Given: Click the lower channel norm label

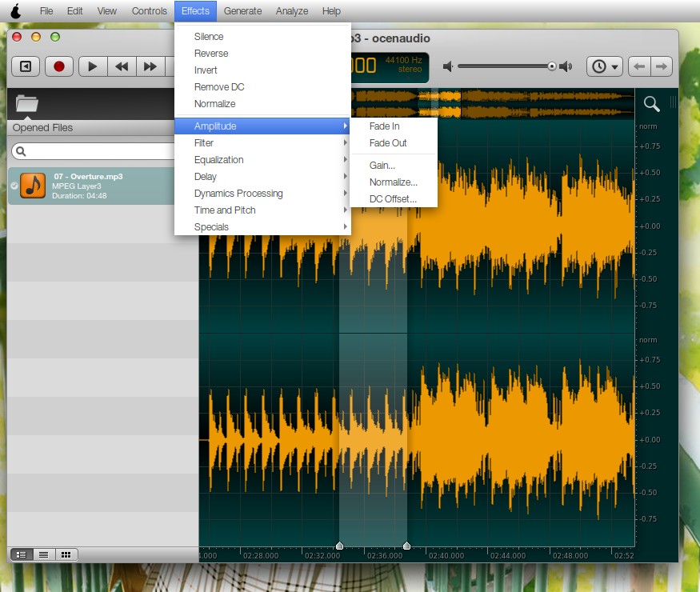Looking at the screenshot, I should pyautogui.click(x=648, y=340).
